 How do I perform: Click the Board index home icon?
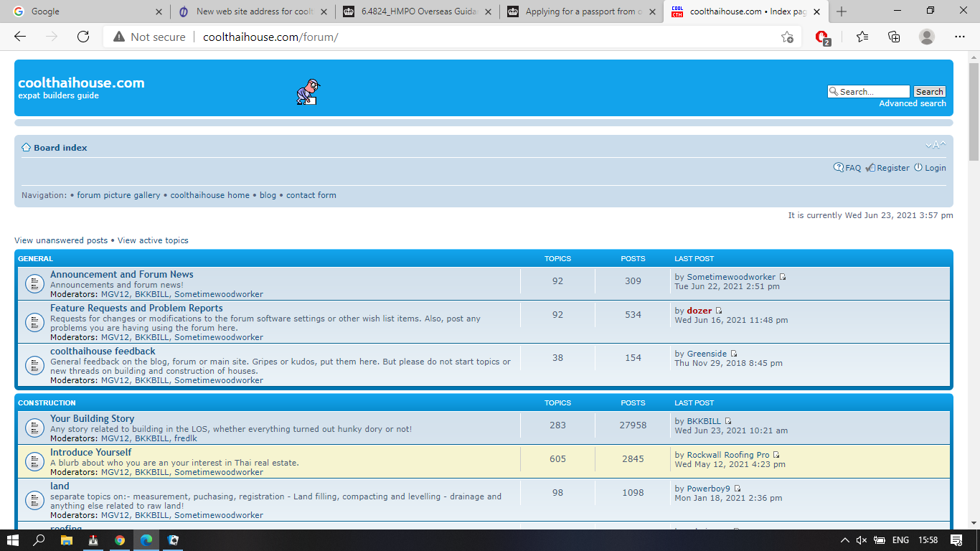pyautogui.click(x=26, y=147)
